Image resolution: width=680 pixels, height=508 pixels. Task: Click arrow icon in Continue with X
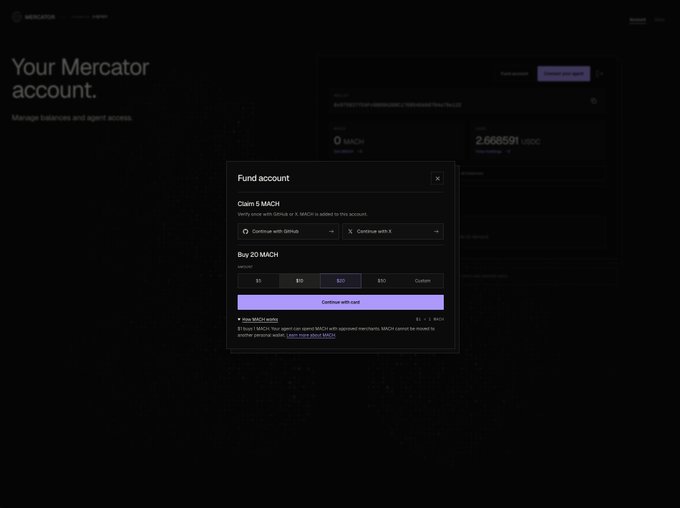(436, 232)
